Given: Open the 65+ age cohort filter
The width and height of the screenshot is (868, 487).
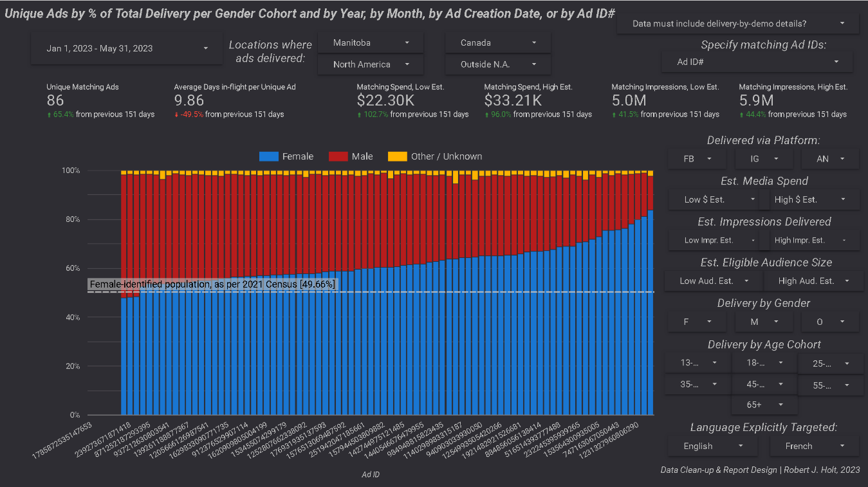Looking at the screenshot, I should 764,405.
